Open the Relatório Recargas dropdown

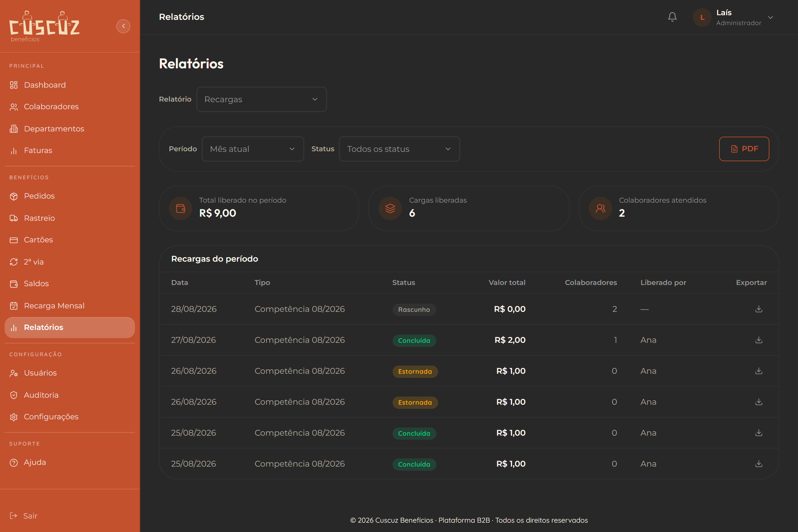point(261,99)
